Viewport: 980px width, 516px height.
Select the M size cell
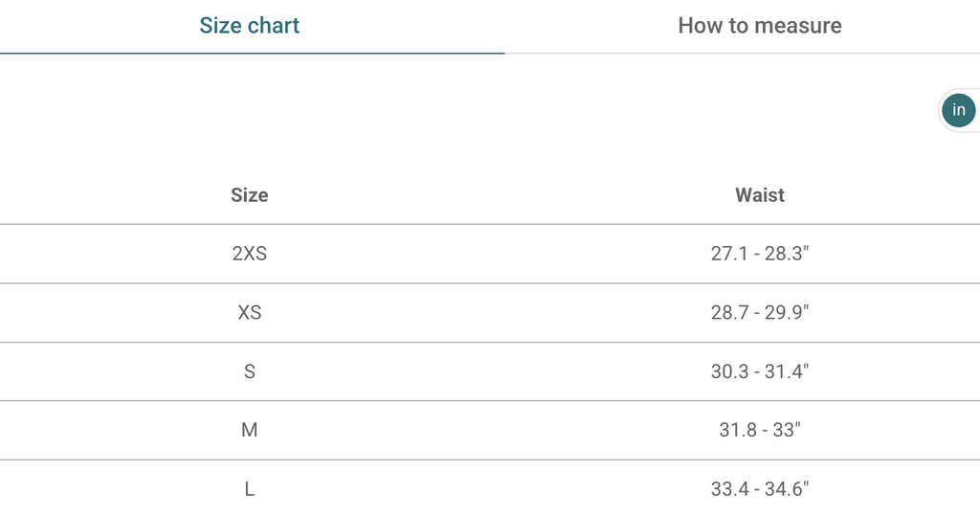coord(250,430)
